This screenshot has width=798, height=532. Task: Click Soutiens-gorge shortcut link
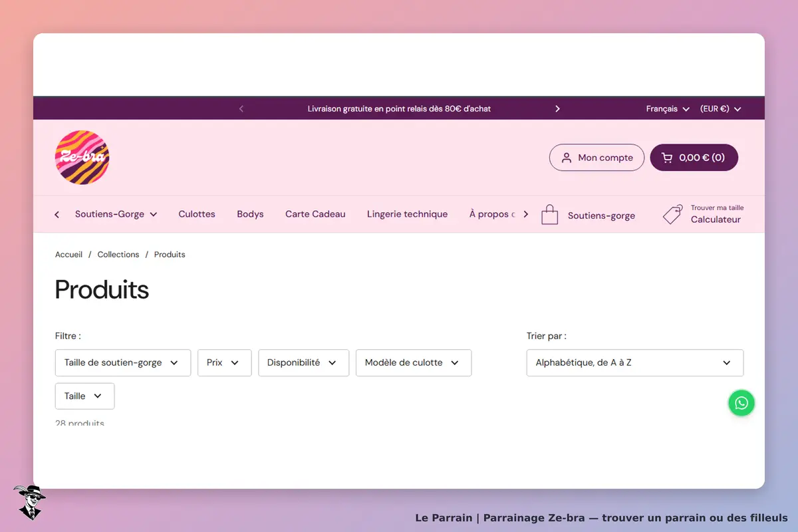[601, 215]
